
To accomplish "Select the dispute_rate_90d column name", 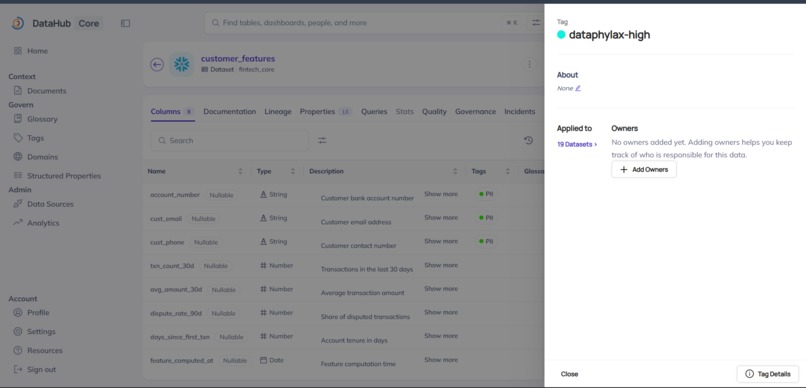I will coord(176,313).
